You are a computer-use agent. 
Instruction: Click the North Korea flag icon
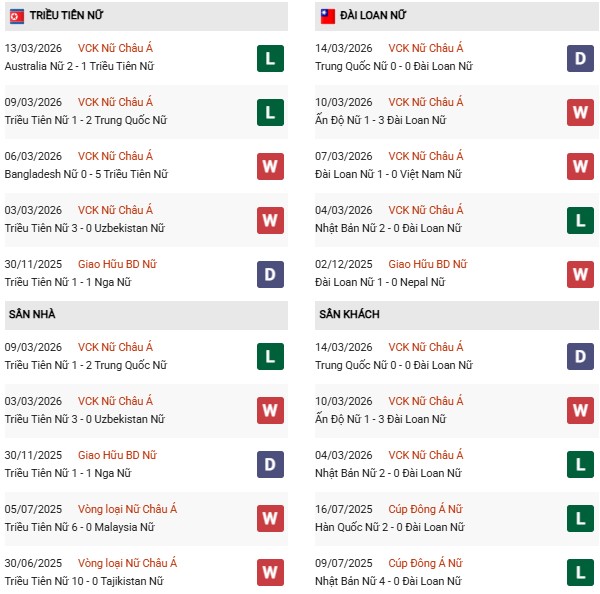tap(16, 16)
